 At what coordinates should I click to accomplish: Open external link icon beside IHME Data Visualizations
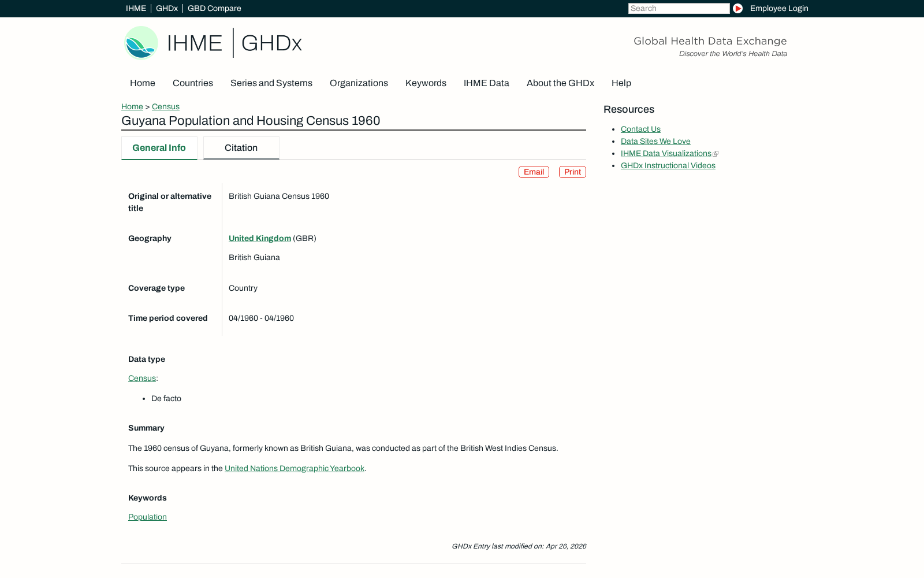[716, 154]
